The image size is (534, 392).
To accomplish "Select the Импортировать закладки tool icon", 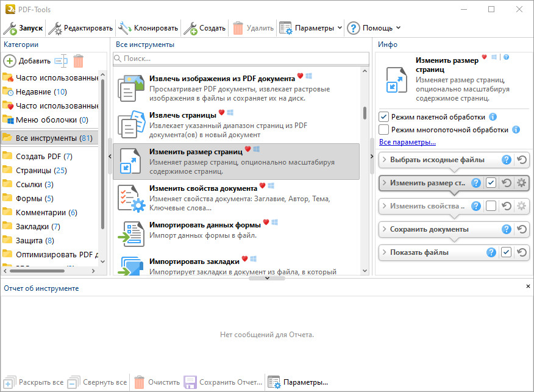I will click(131, 266).
